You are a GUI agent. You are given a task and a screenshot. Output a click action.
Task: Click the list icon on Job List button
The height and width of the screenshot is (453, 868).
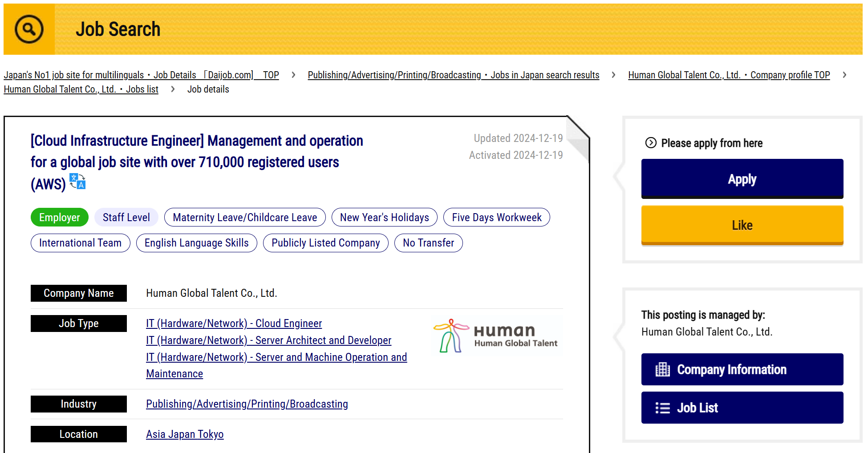tap(662, 408)
